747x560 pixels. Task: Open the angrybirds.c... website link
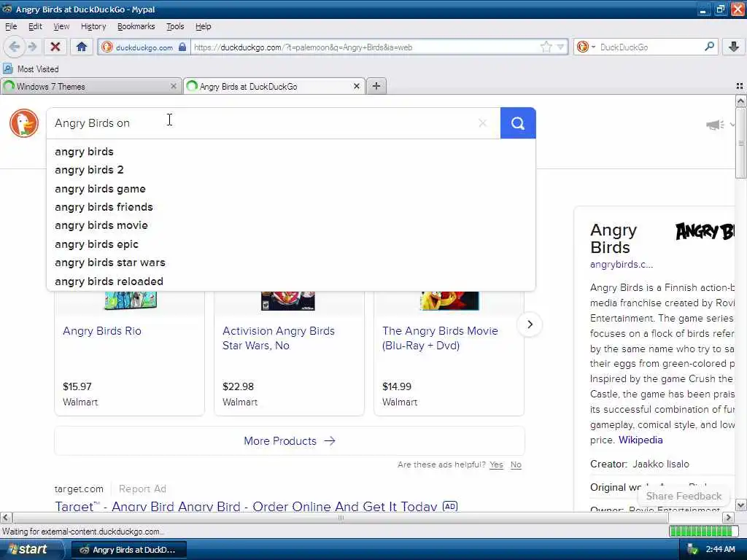tap(622, 264)
